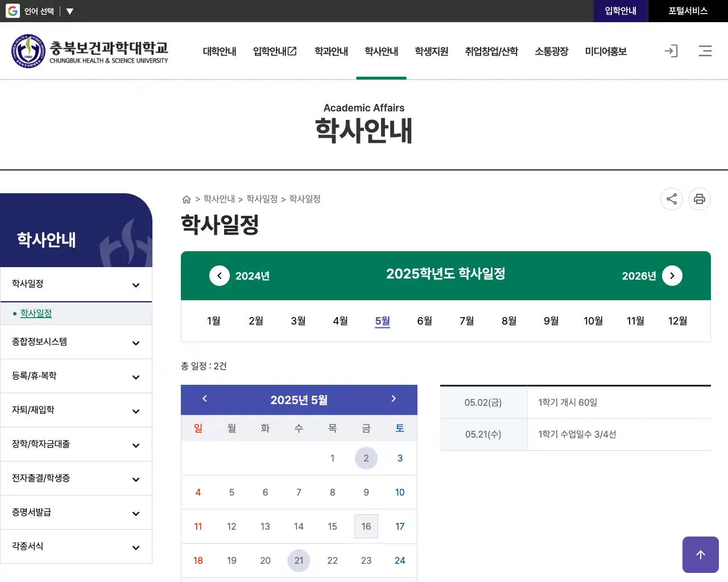Select the 12월 month tab
Viewport: 728px width, 582px height.
point(677,321)
